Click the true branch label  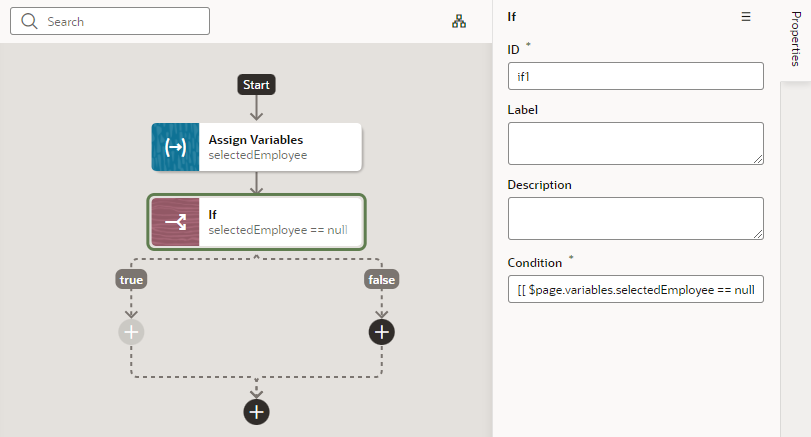pyautogui.click(x=131, y=280)
